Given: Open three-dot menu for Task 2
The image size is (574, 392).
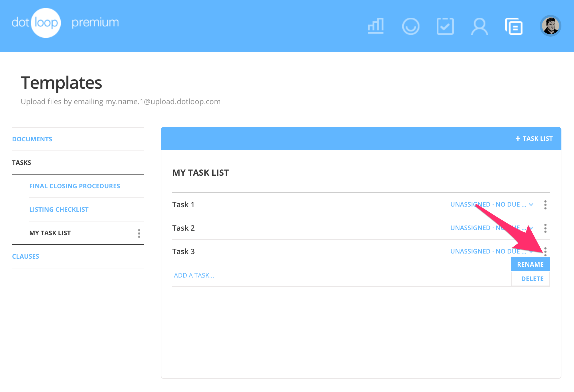Looking at the screenshot, I should (x=545, y=228).
